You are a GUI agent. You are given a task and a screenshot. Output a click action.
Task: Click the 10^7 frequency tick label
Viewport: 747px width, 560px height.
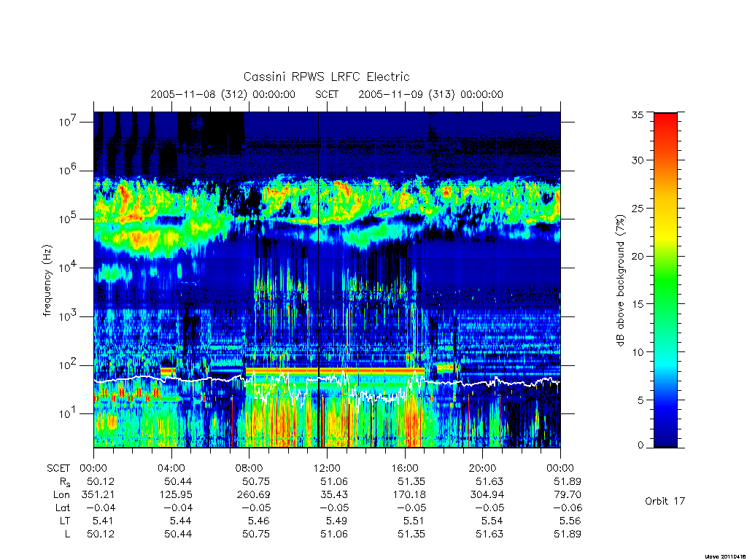(69, 121)
